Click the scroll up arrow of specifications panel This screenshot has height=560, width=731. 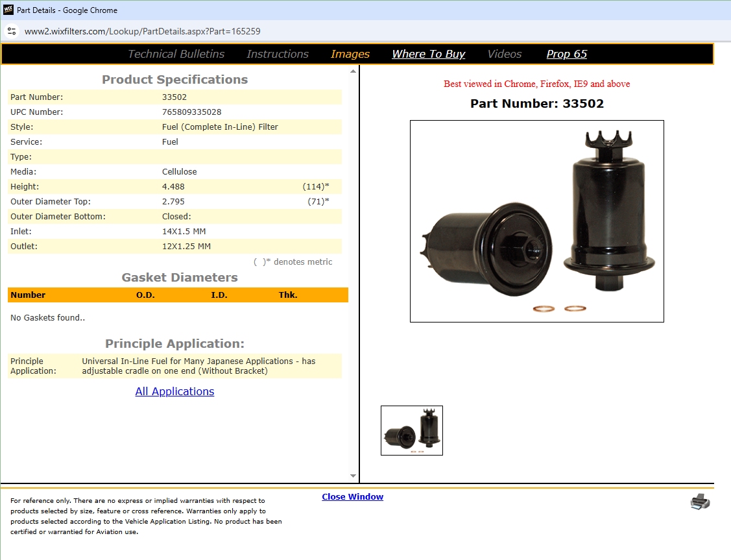click(353, 71)
